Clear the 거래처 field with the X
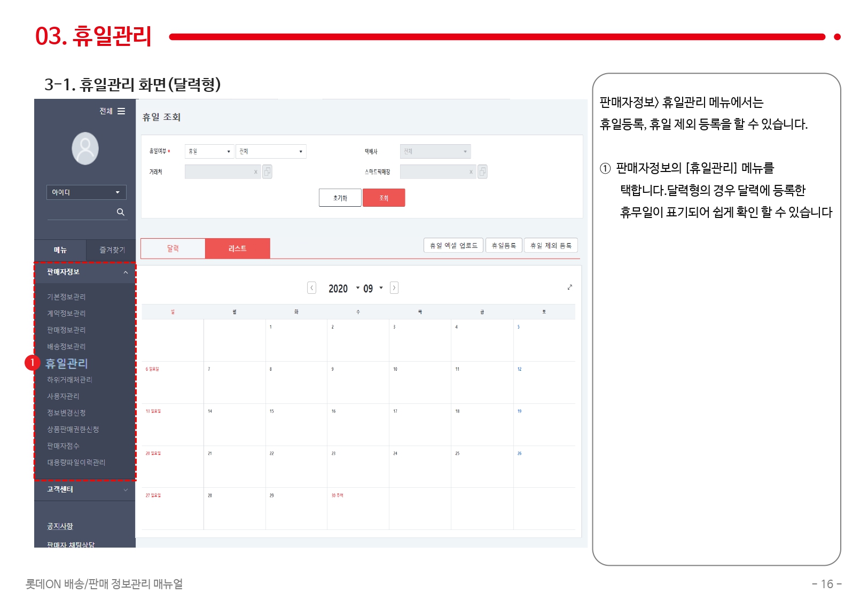The height and width of the screenshot is (601, 868). 256,172
